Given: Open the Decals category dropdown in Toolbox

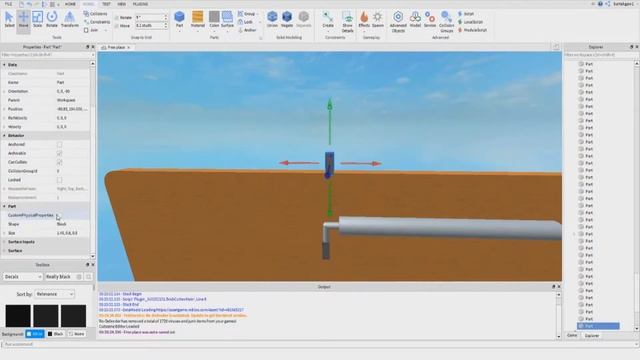Looking at the screenshot, I should pos(23,277).
